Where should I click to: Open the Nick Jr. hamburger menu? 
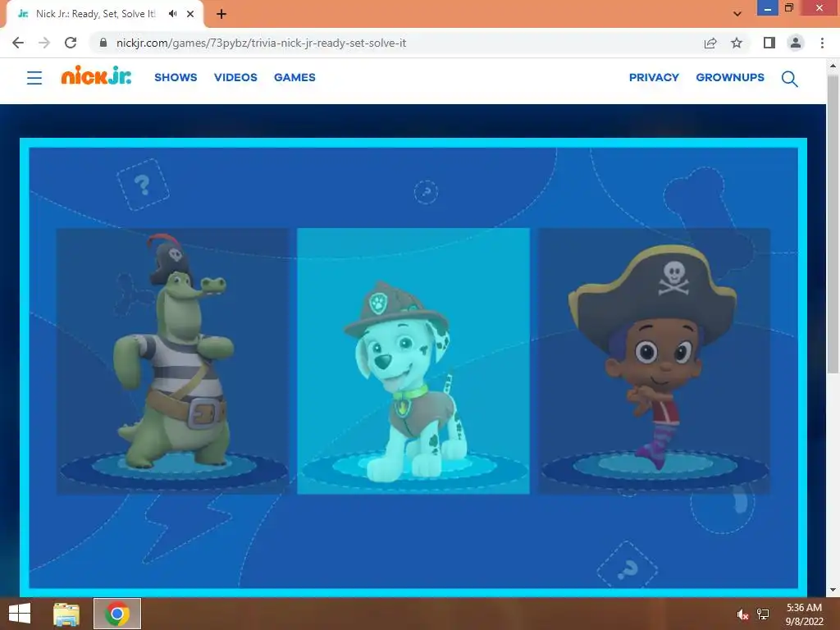[x=34, y=78]
